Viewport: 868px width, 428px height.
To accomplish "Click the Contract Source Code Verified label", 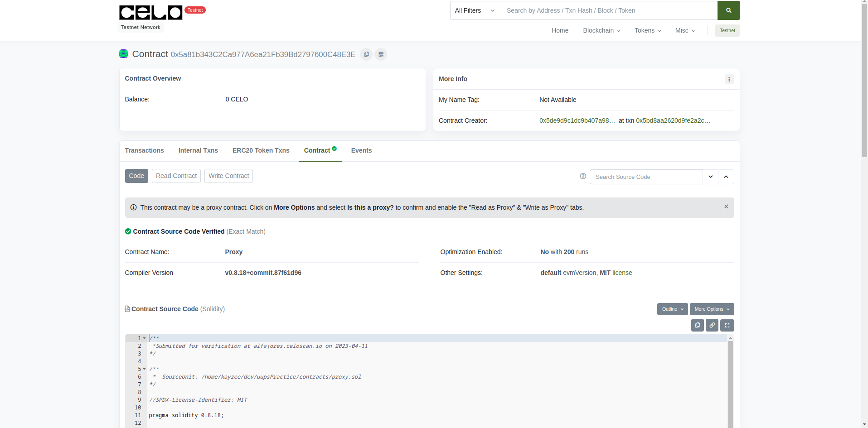I will (179, 231).
